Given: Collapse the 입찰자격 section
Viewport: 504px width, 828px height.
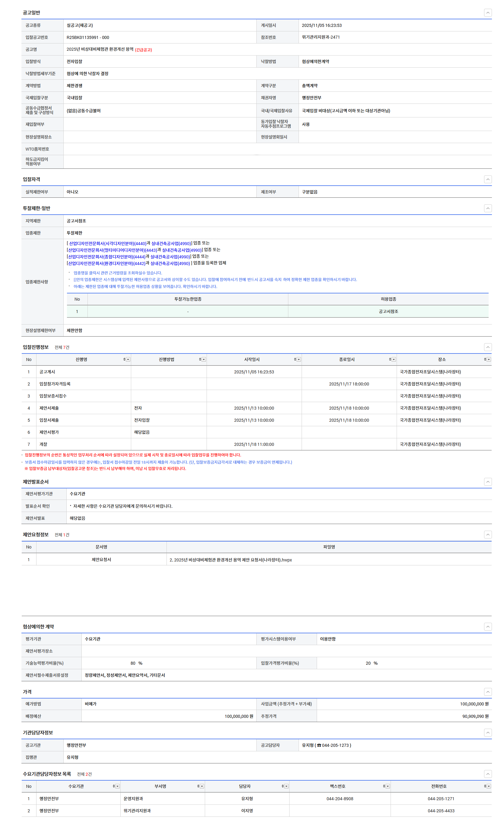Looking at the screenshot, I should coord(487,179).
